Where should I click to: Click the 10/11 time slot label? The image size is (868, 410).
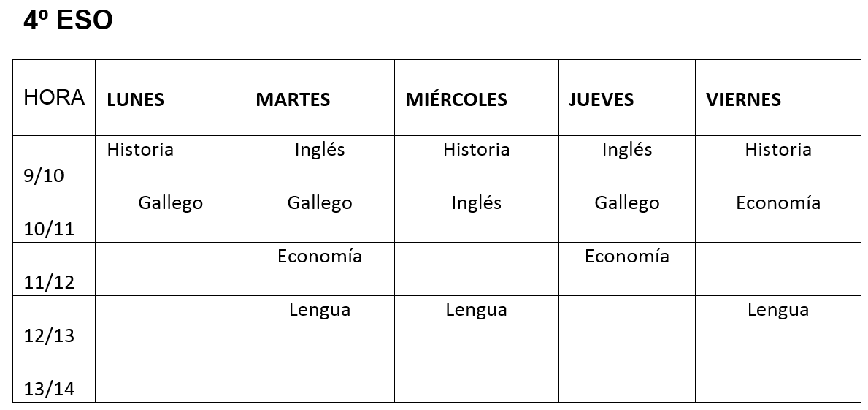click(49, 229)
